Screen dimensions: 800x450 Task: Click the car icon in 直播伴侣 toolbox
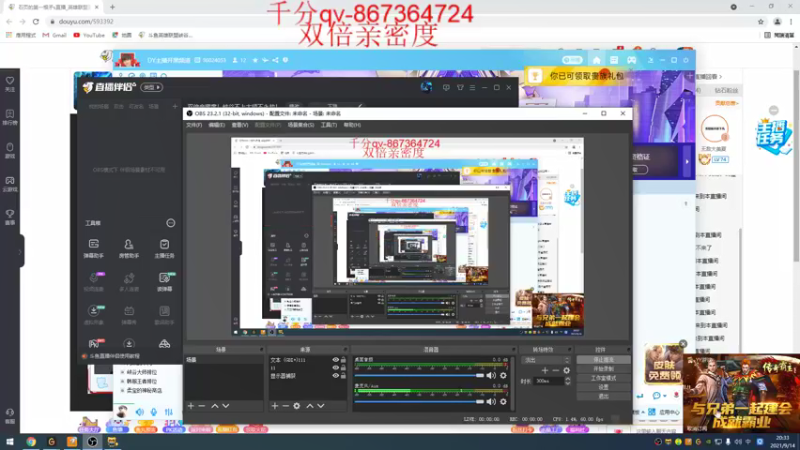click(164, 343)
